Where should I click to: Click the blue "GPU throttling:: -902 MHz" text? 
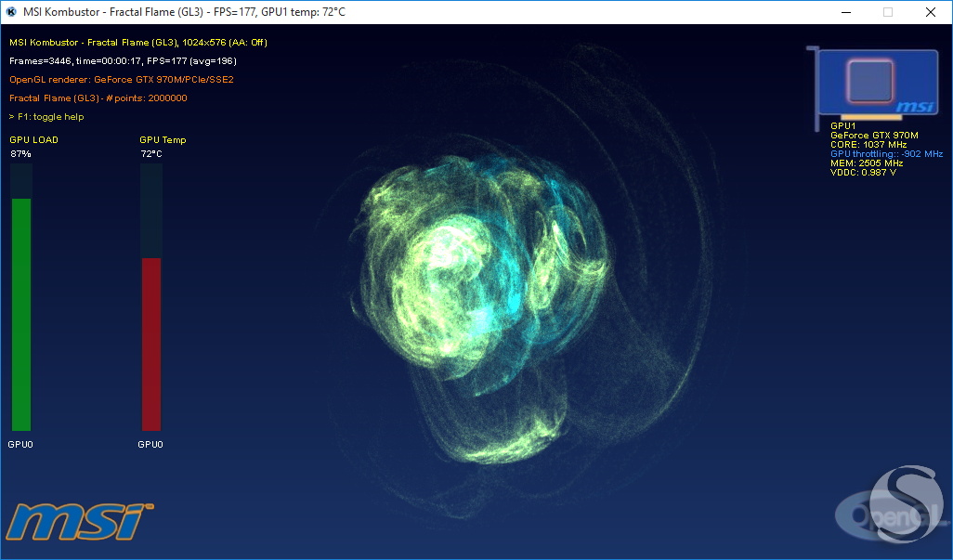tap(887, 153)
